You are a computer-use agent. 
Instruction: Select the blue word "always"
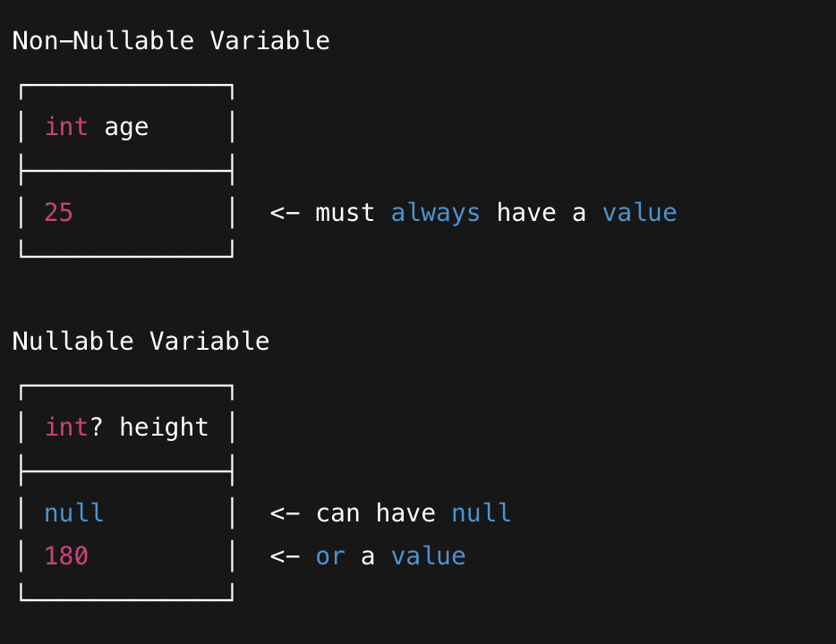435,213
